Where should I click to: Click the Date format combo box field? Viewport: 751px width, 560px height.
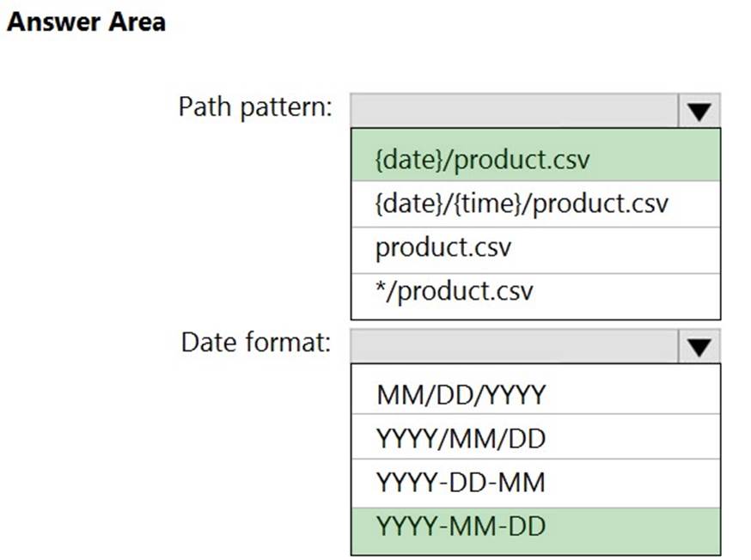pyautogui.click(x=515, y=346)
